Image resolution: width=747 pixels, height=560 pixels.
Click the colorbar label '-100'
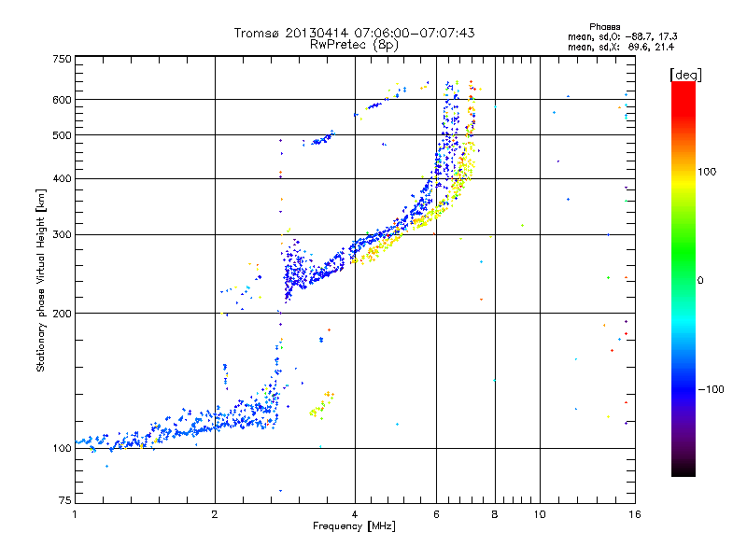tap(711, 389)
